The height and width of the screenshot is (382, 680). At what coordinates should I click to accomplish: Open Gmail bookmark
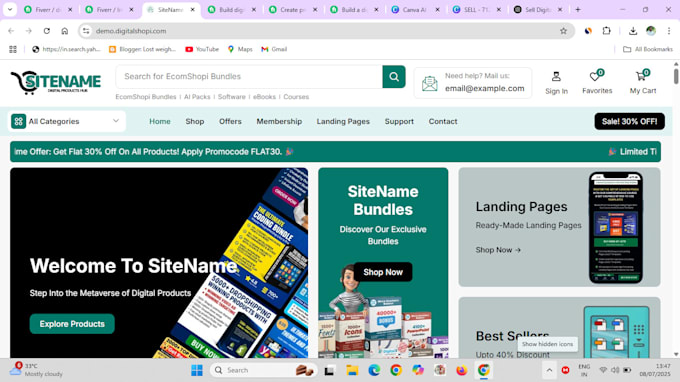274,49
